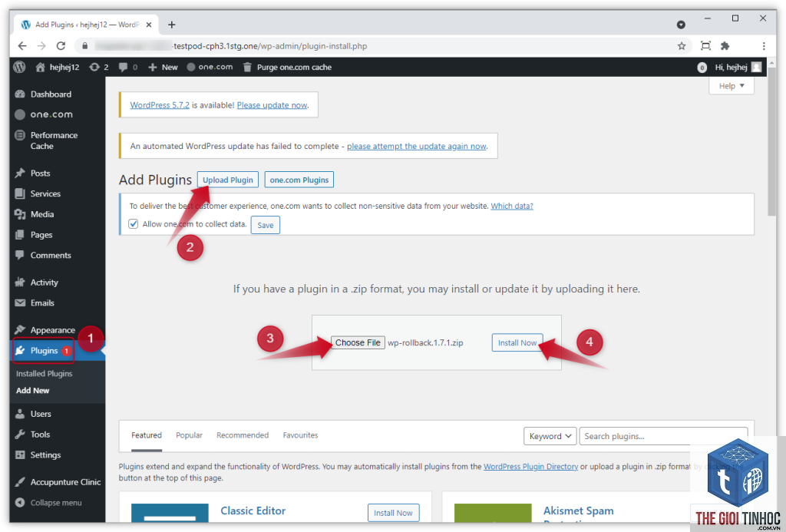Click the Upload Plugin button

pos(227,180)
